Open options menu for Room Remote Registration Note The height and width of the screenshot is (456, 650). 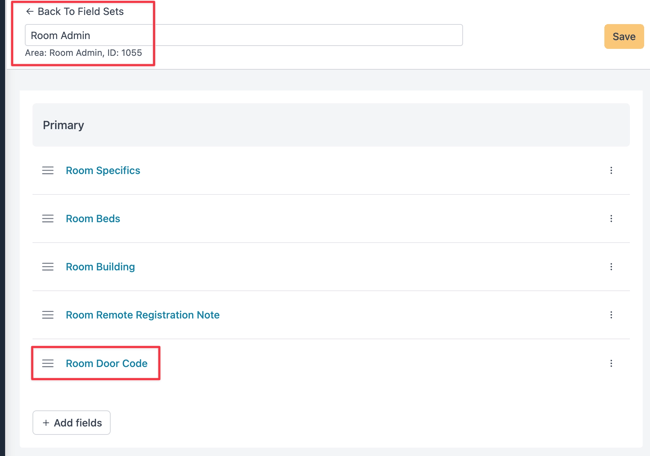[611, 315]
